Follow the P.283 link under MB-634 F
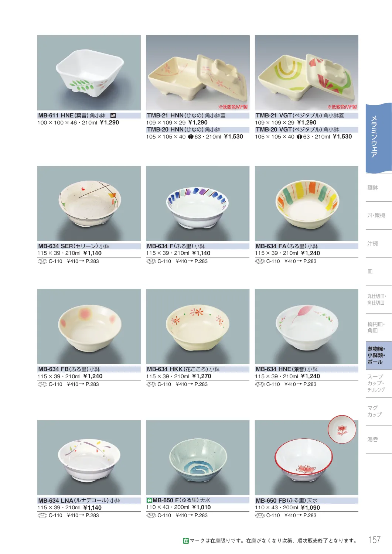Screen dimensions: 392x554 click(x=201, y=261)
